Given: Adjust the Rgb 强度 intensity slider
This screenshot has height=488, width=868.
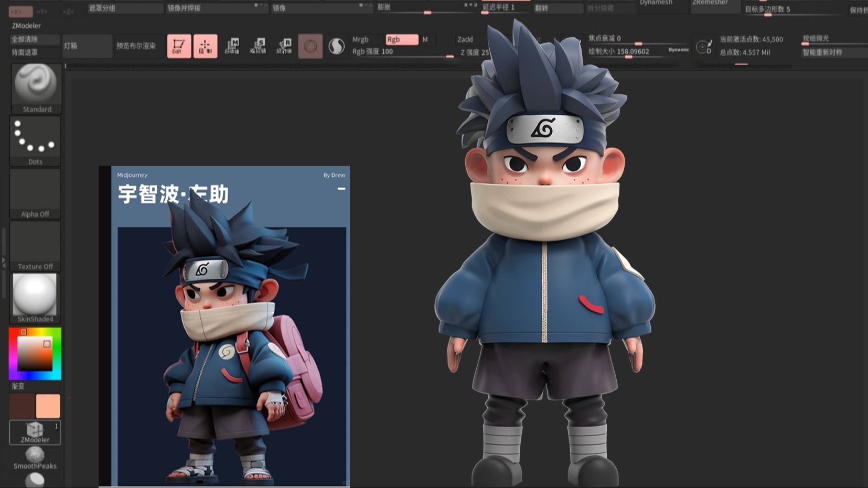Looking at the screenshot, I should (x=402, y=52).
